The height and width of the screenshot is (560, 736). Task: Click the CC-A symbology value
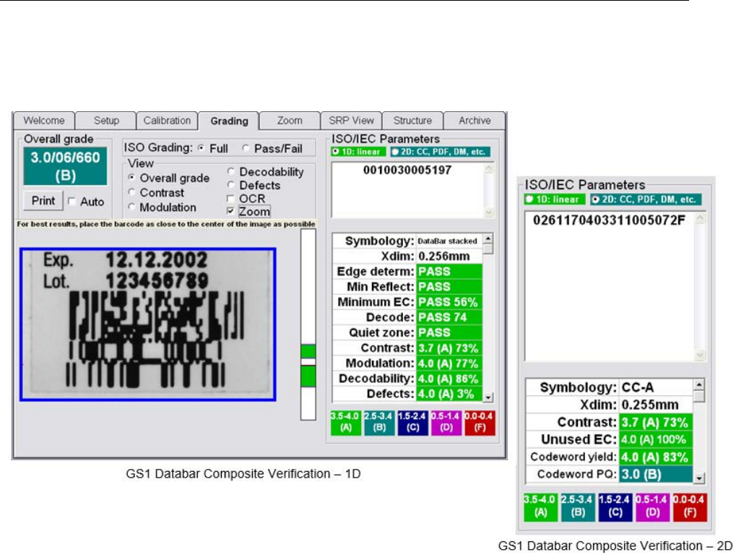click(657, 387)
